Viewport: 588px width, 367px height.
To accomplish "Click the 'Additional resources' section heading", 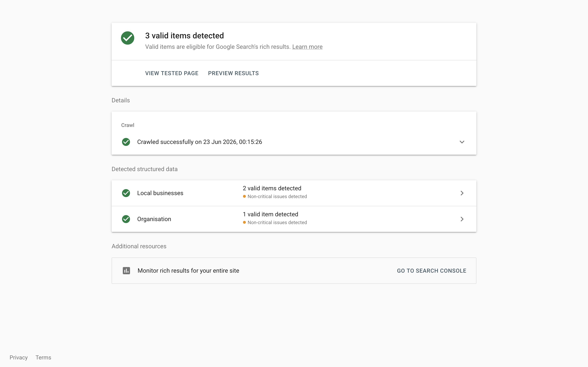I will (139, 246).
